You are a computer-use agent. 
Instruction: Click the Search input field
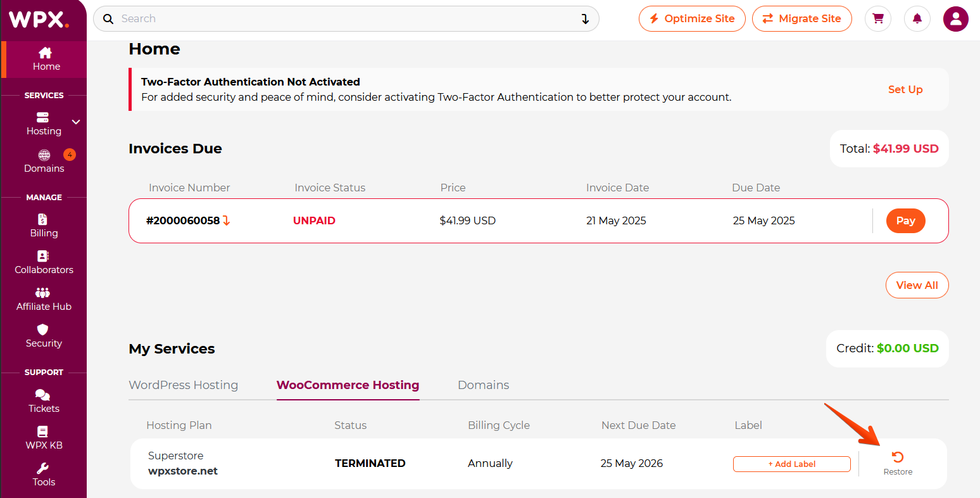click(x=342, y=19)
